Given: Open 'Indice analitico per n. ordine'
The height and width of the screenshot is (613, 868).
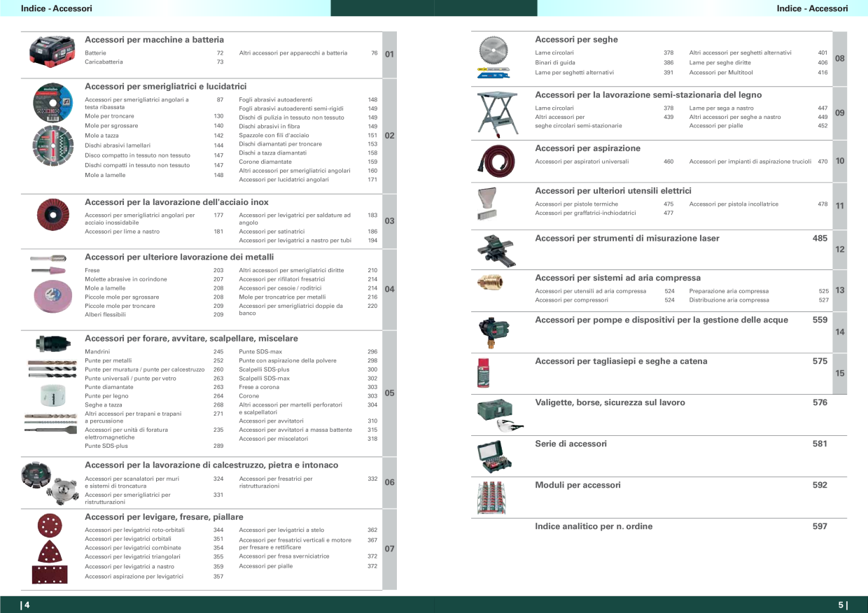Looking at the screenshot, I should (594, 527).
